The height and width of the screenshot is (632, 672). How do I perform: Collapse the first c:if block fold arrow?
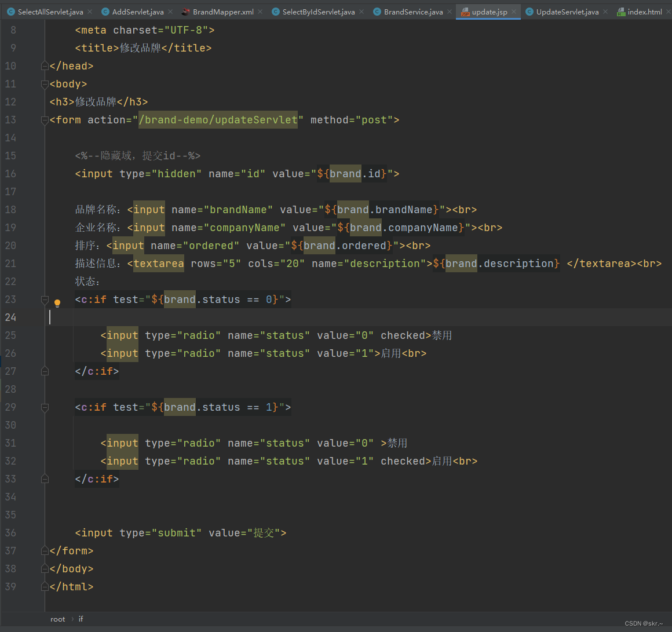[x=45, y=299]
